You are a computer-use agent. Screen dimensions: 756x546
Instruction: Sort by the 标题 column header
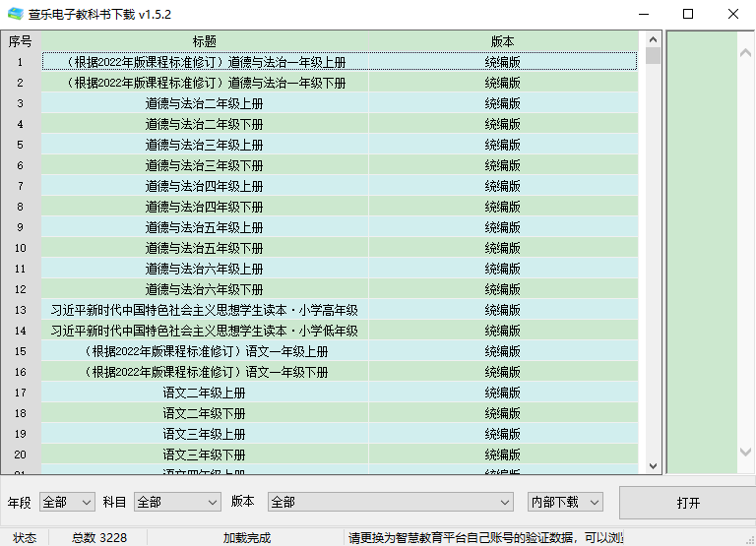pyautogui.click(x=205, y=41)
